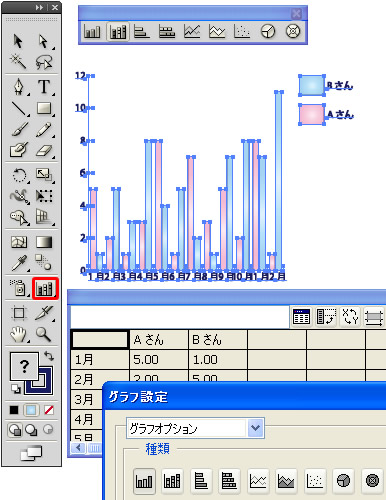Select the Type tool
Screen dimensions: 386x500
pyautogui.click(x=44, y=87)
